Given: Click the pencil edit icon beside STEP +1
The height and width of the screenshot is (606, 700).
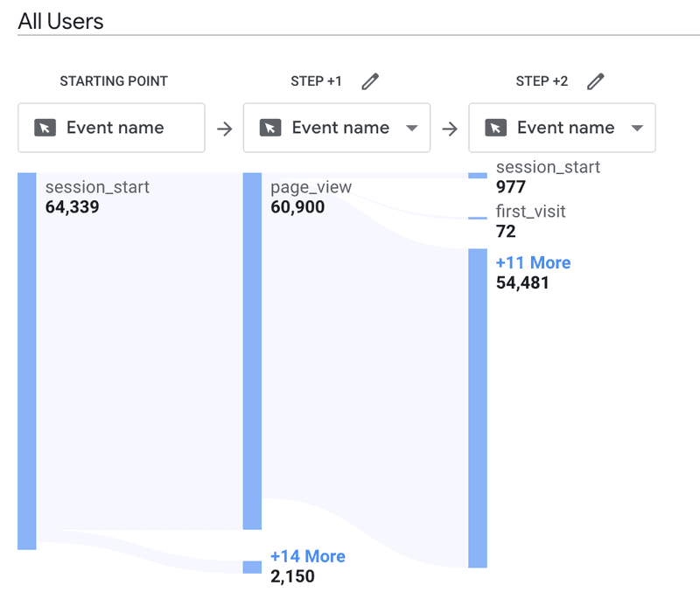Looking at the screenshot, I should (370, 81).
